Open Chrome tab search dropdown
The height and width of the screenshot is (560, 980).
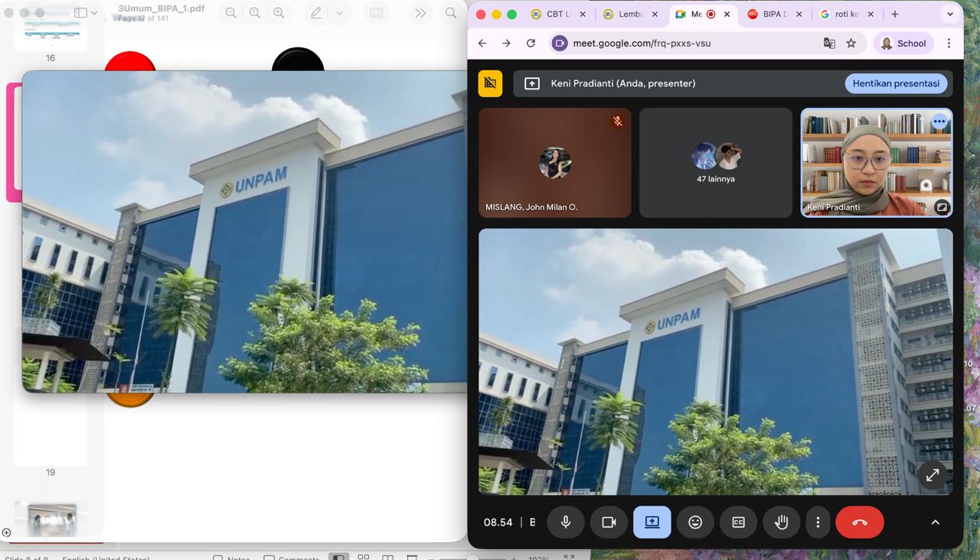click(950, 15)
